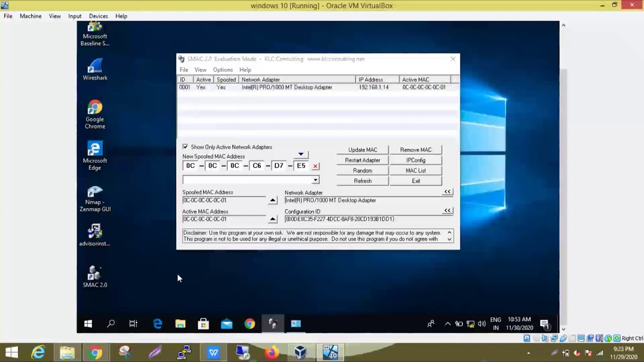
Task: Open the guest taskbar search icon
Action: point(111,324)
